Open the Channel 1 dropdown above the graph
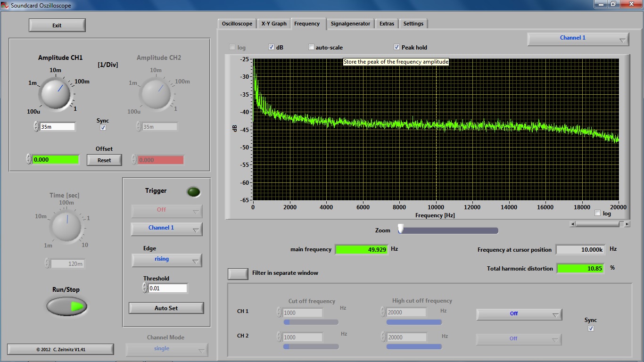This screenshot has height=362, width=644. click(x=578, y=39)
